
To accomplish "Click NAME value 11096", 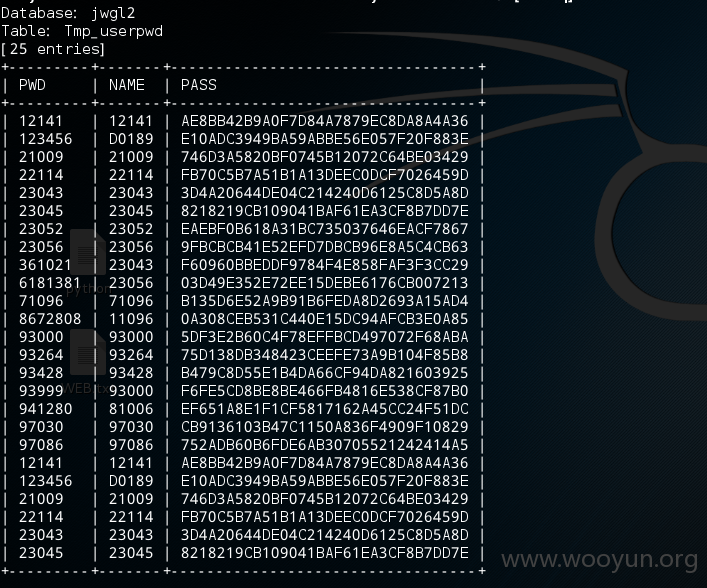I will [x=131, y=319].
